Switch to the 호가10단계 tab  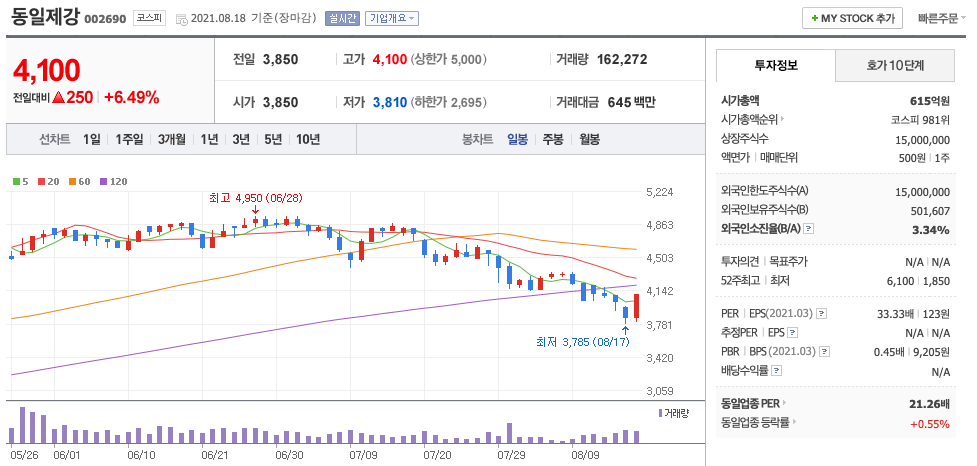pyautogui.click(x=895, y=65)
